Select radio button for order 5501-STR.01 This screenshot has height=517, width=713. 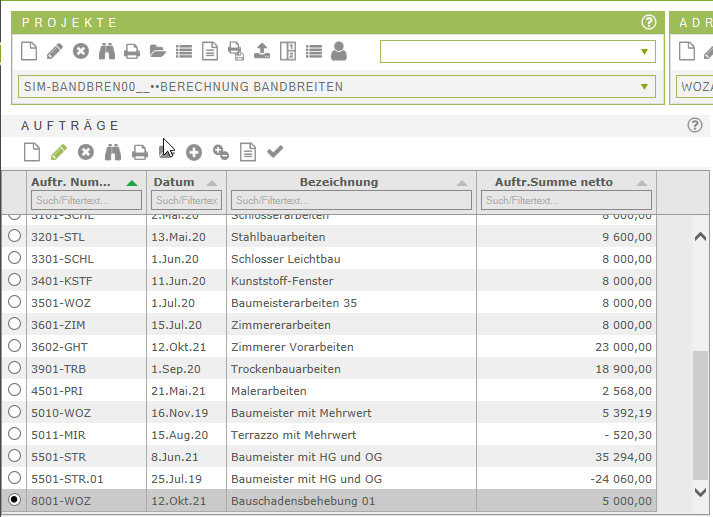click(x=14, y=478)
